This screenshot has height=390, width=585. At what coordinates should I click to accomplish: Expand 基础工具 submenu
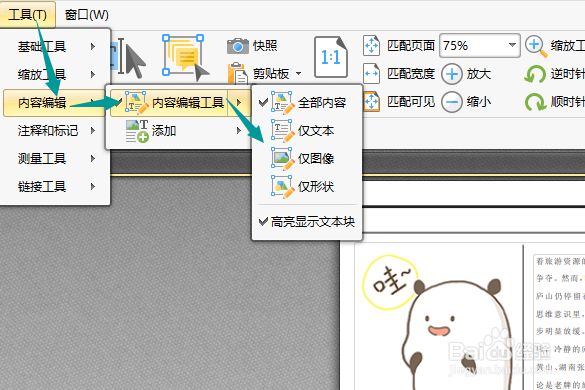[x=56, y=47]
